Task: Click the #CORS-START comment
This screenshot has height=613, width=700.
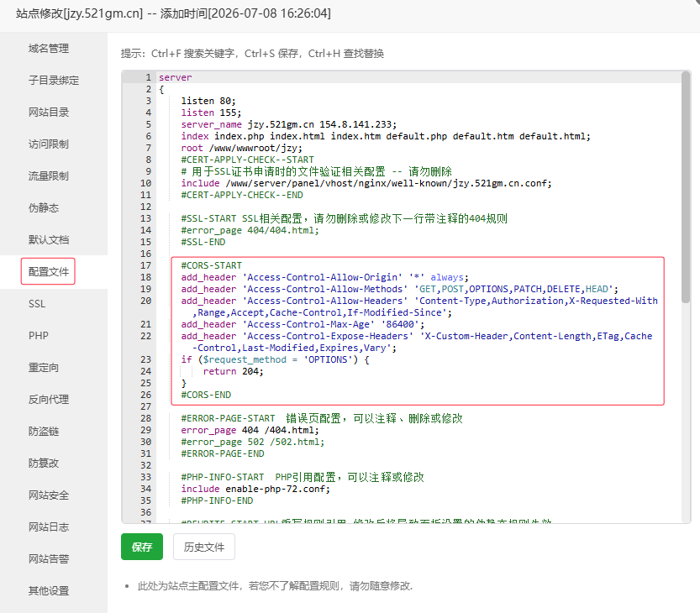Action: coord(211,265)
